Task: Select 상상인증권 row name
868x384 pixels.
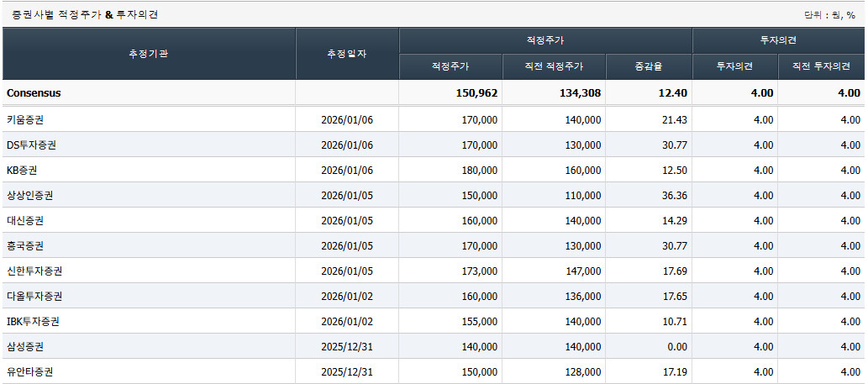Action: click(29, 195)
